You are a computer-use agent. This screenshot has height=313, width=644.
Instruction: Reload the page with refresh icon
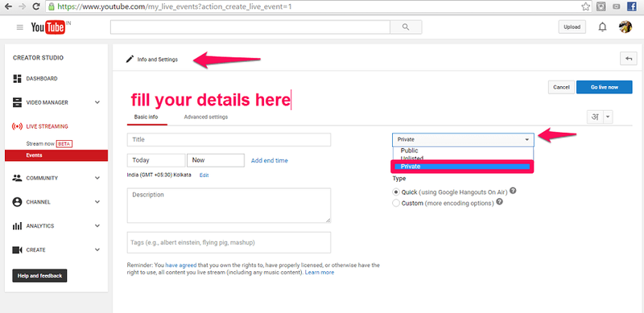35,6
